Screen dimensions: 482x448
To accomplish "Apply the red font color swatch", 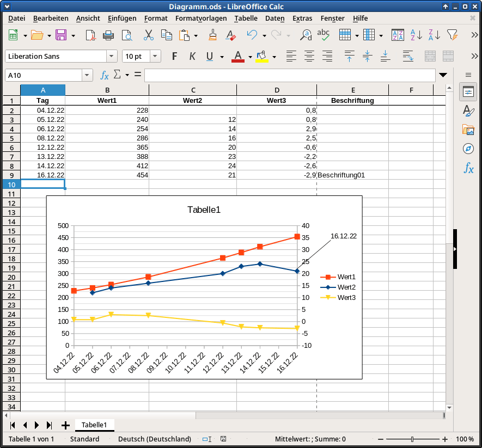I will click(237, 57).
